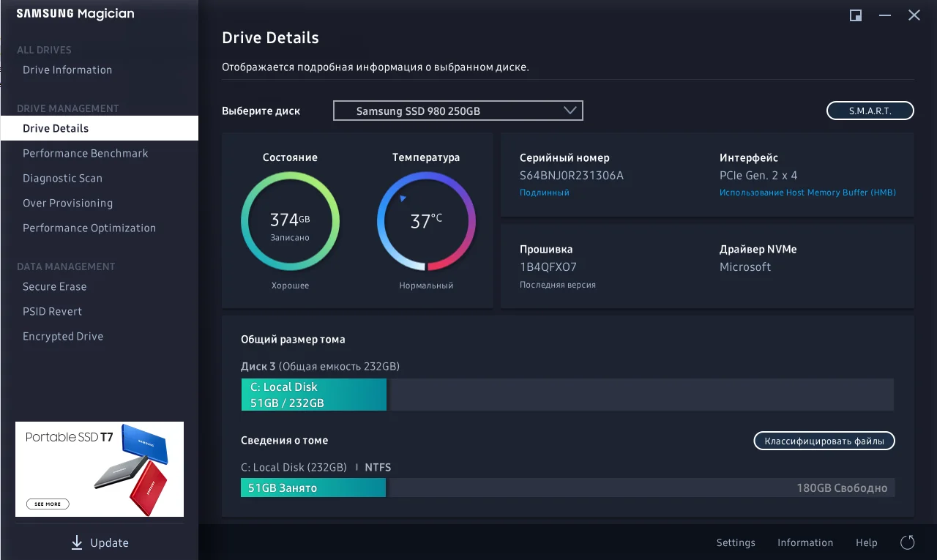
Task: Open Secure Erase tool
Action: pos(54,287)
